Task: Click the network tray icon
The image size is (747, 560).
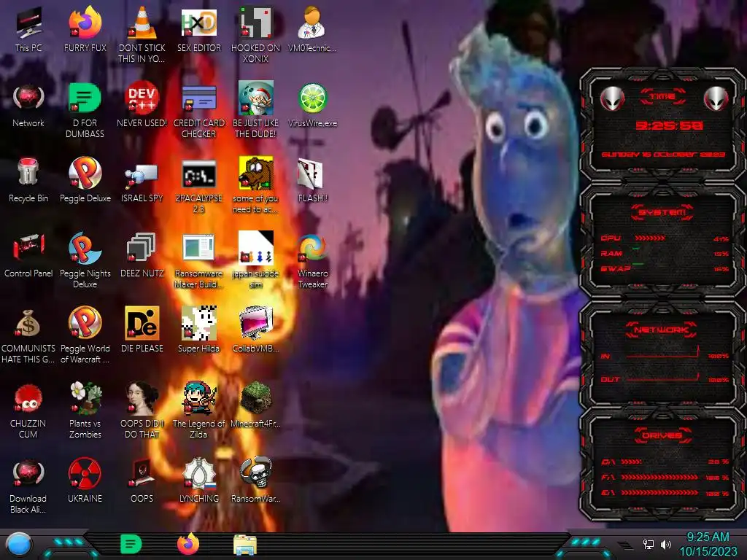Action: [649, 544]
